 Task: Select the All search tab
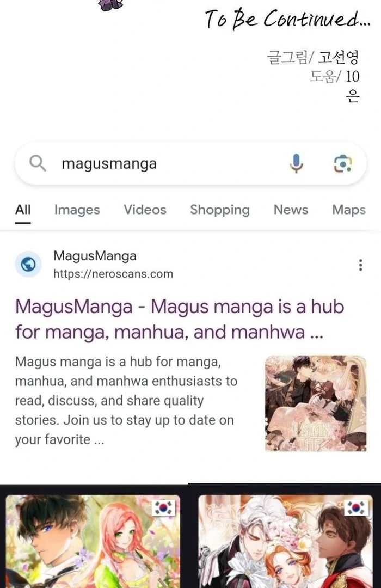coord(23,210)
